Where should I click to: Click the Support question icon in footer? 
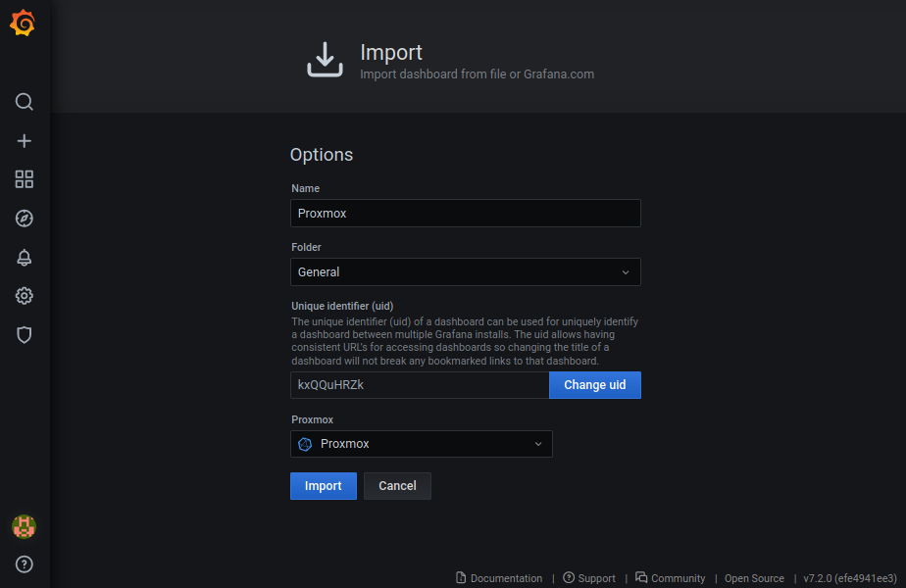[569, 577]
